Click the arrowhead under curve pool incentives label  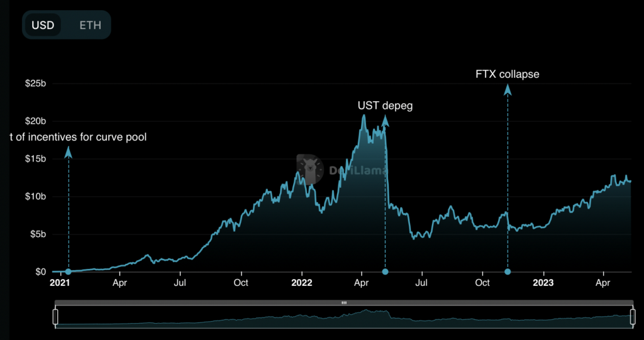tap(68, 151)
